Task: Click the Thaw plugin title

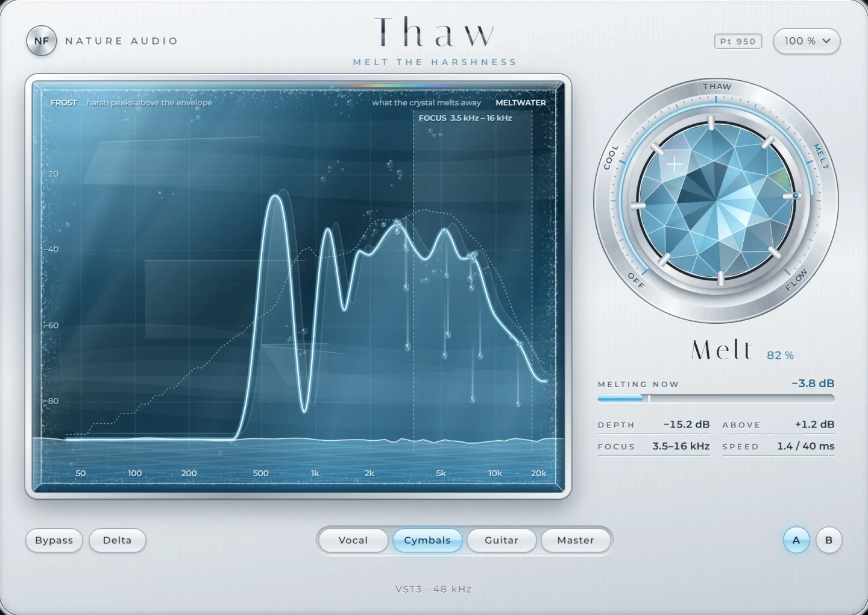Action: click(435, 33)
